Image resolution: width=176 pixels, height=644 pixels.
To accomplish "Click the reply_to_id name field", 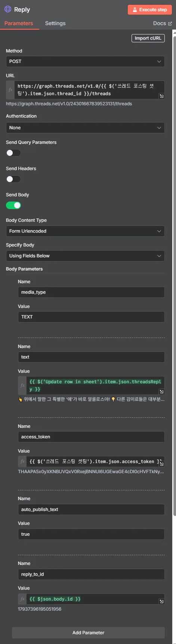I will tap(91, 574).
